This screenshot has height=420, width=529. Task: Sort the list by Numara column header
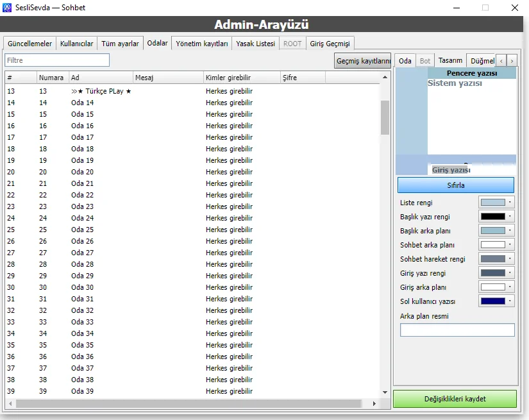click(x=53, y=78)
